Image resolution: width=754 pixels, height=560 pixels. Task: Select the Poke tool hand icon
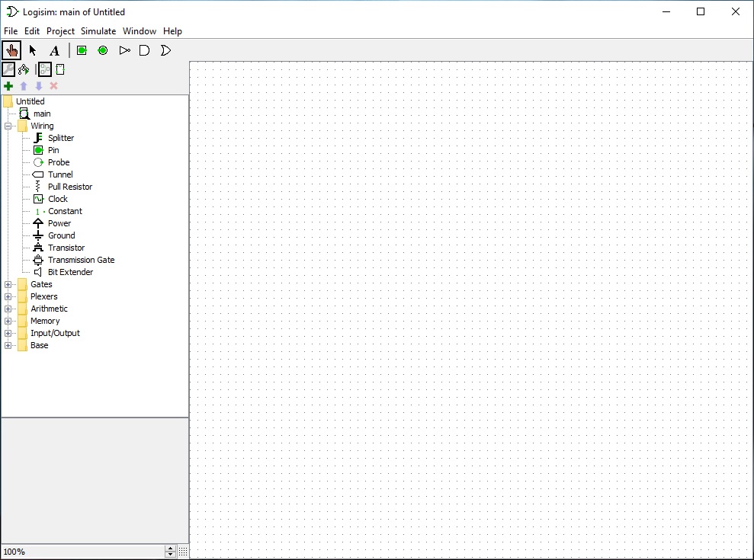point(11,50)
